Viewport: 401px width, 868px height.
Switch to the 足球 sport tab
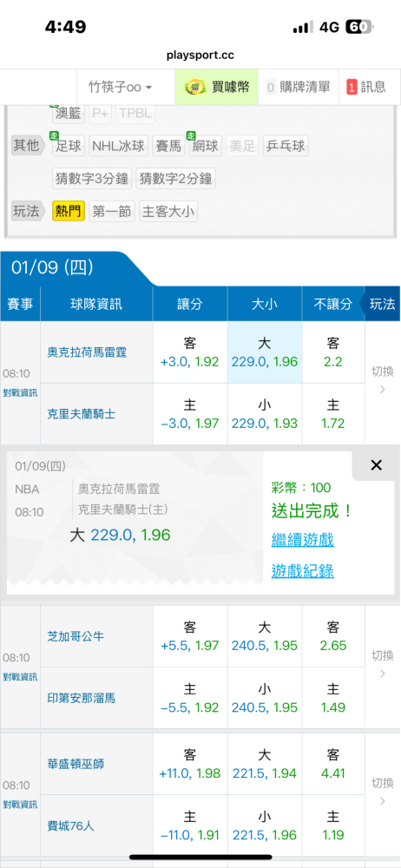click(x=69, y=146)
